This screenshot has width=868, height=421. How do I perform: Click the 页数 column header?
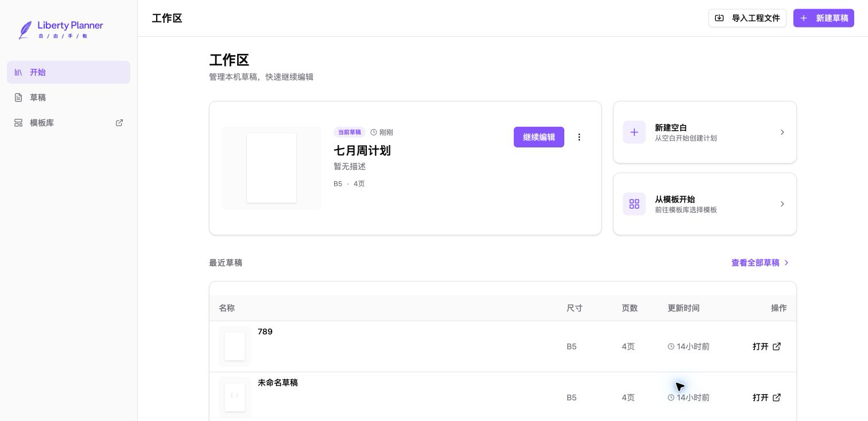point(630,308)
